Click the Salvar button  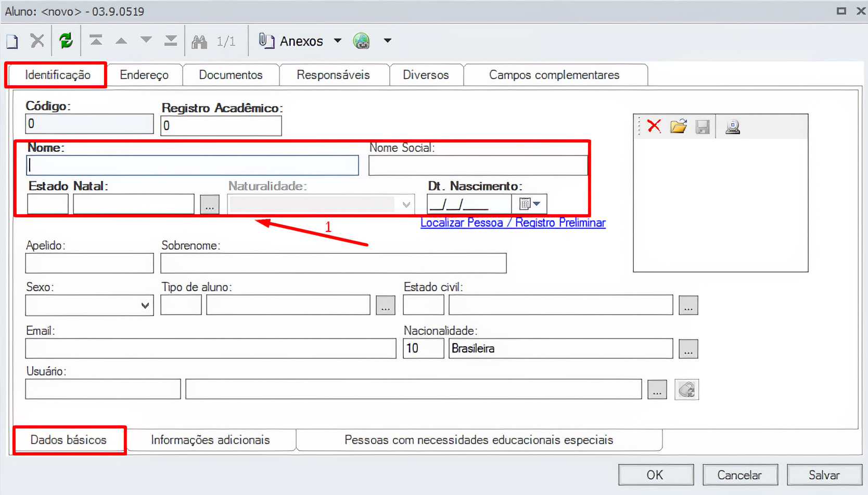(824, 475)
